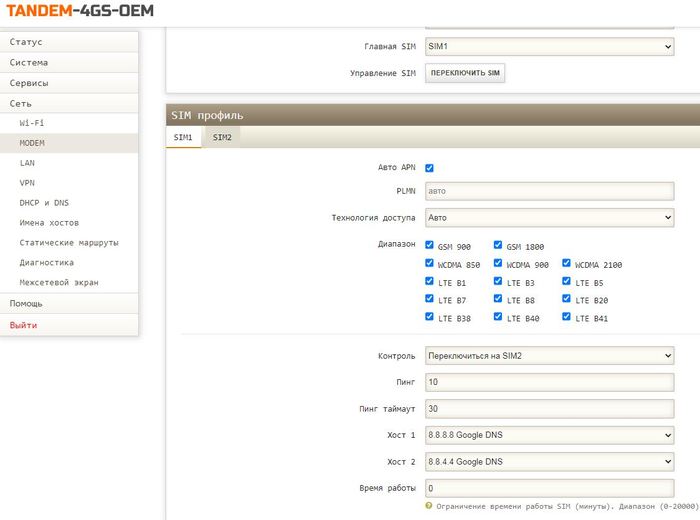700x520 pixels.
Task: Expand the Технология доступа dropdown
Action: (549, 217)
